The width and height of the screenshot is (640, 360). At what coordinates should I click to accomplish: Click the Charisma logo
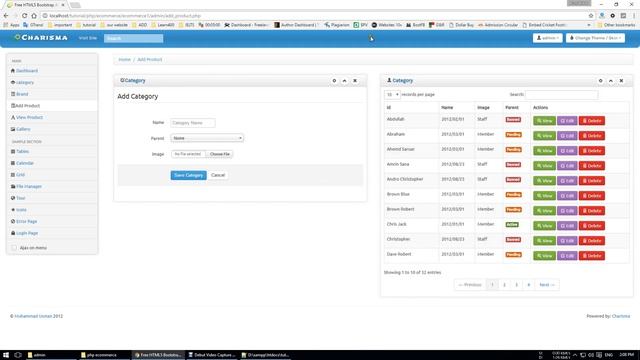[x=41, y=38]
